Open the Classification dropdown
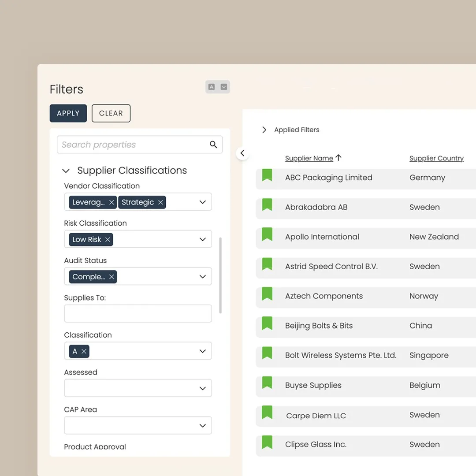Screen dimensions: 476x476 coord(202,351)
